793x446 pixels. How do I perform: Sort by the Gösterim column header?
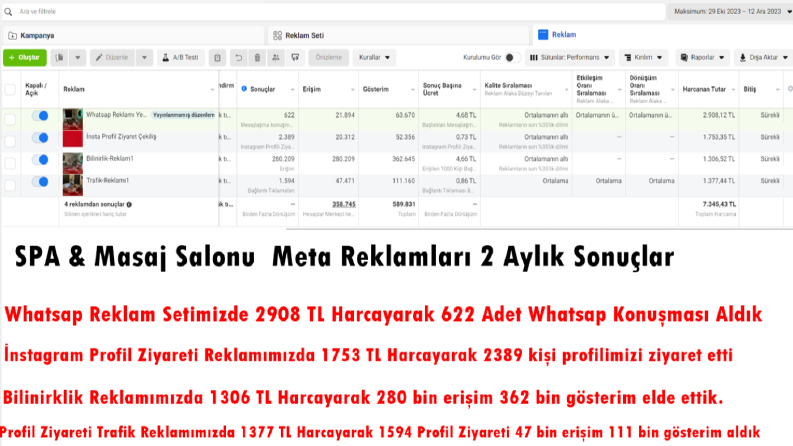[376, 89]
